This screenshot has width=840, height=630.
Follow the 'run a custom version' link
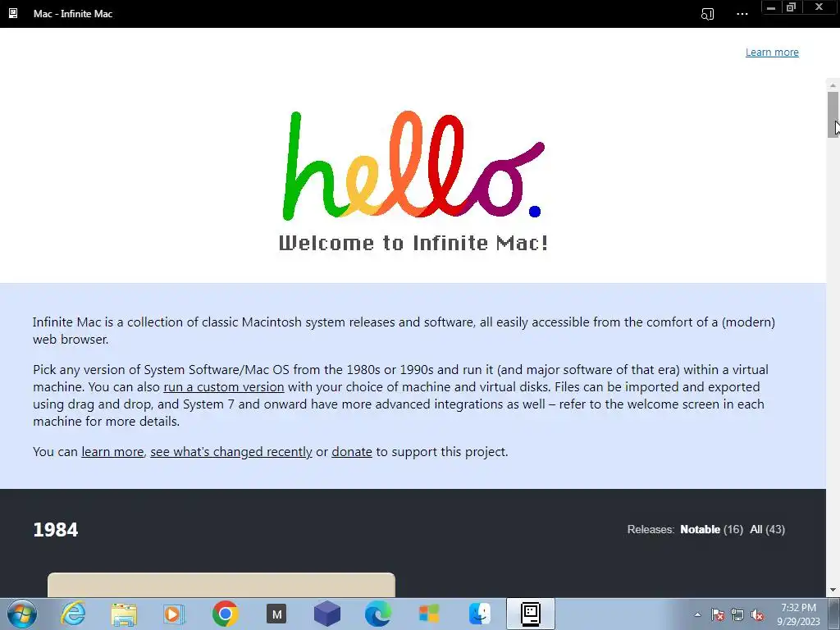(223, 387)
